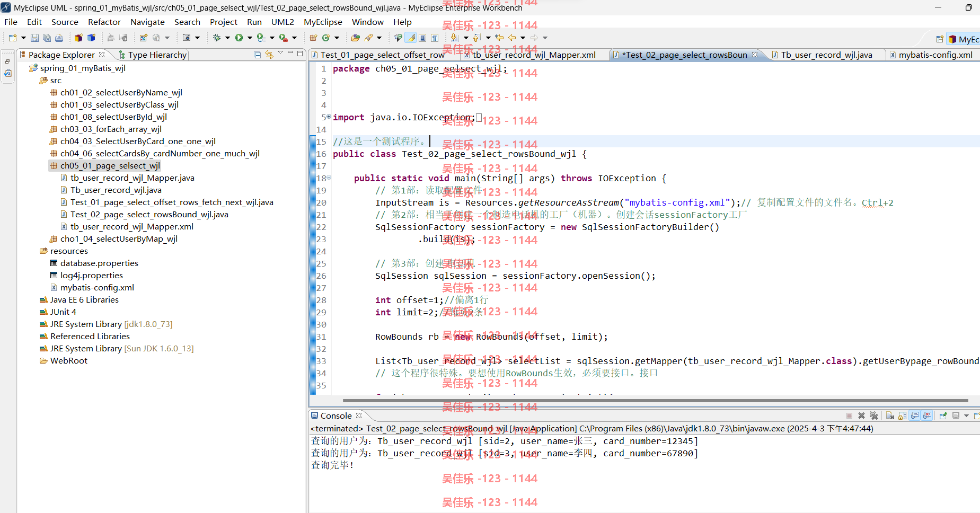Toggle Pin Console button

pyautogui.click(x=943, y=416)
